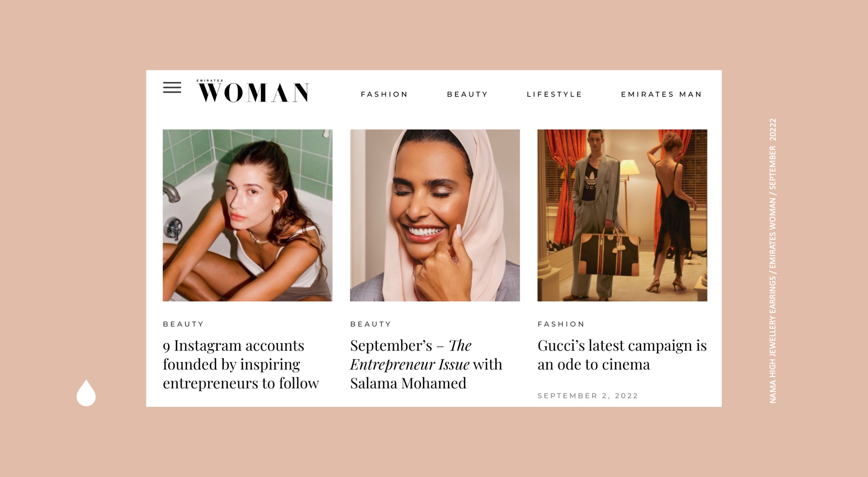Viewport: 868px width, 477px height.
Task: Select the Emirates Man navigation link
Action: click(x=661, y=94)
